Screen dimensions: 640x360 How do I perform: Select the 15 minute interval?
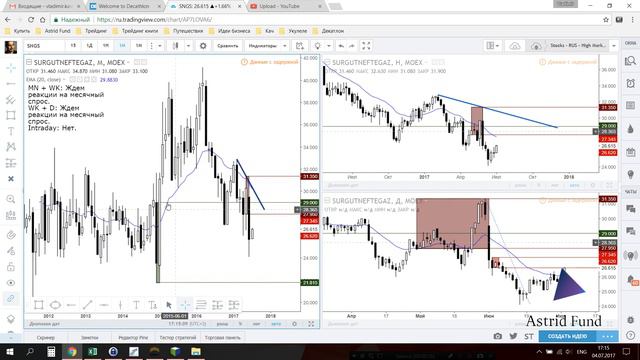[73, 46]
